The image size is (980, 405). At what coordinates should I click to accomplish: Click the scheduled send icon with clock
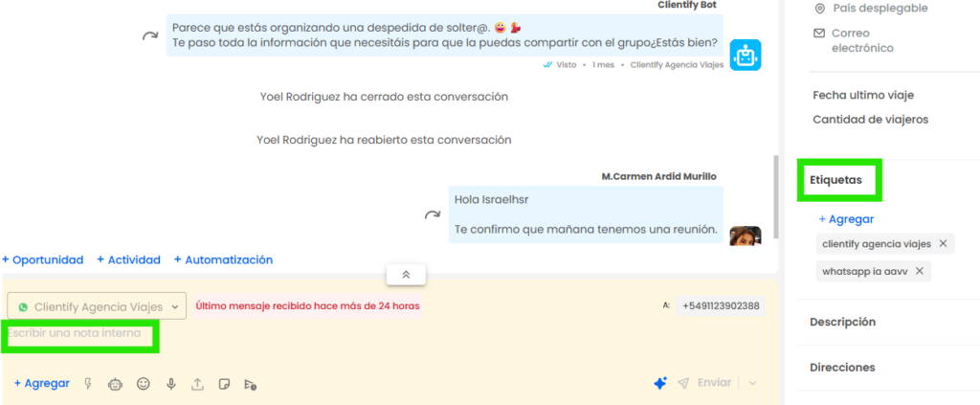click(x=250, y=384)
